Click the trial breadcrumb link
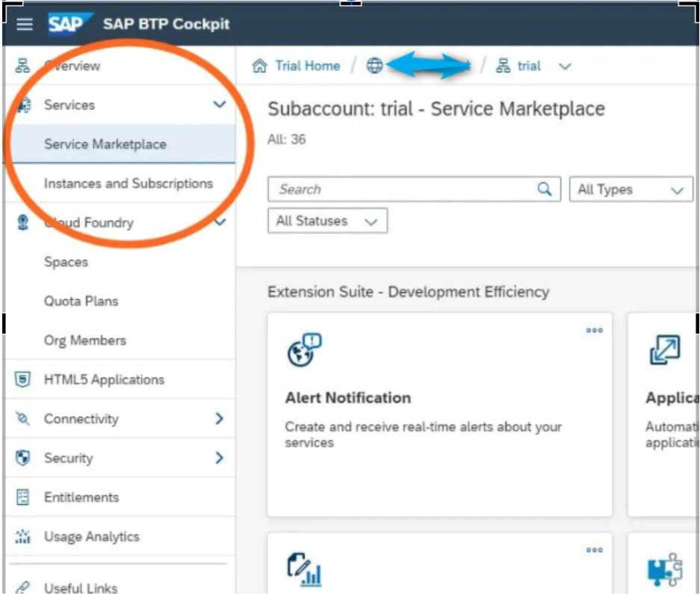 [x=529, y=66]
